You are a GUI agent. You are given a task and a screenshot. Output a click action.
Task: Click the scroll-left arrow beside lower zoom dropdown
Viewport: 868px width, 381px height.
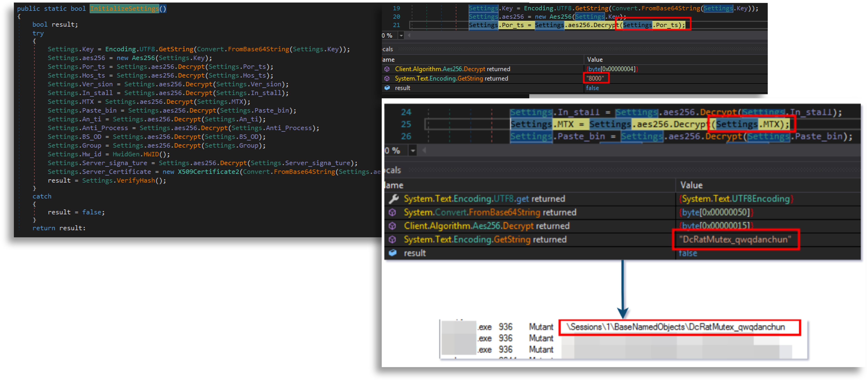tap(424, 151)
